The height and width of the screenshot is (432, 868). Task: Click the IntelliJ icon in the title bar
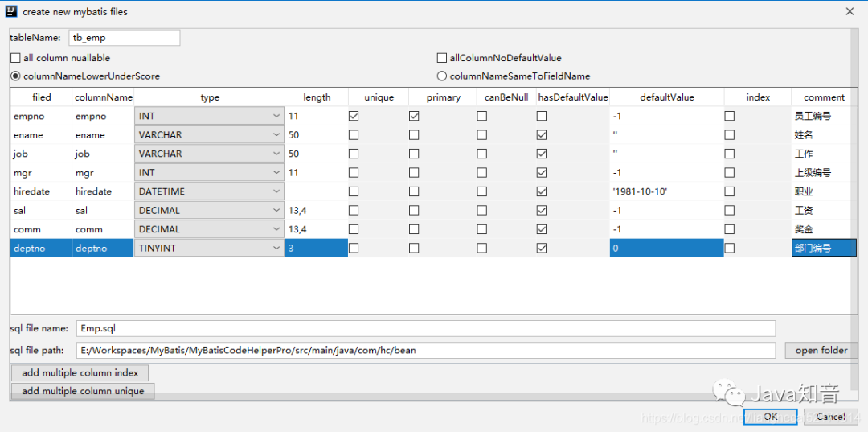coord(11,11)
